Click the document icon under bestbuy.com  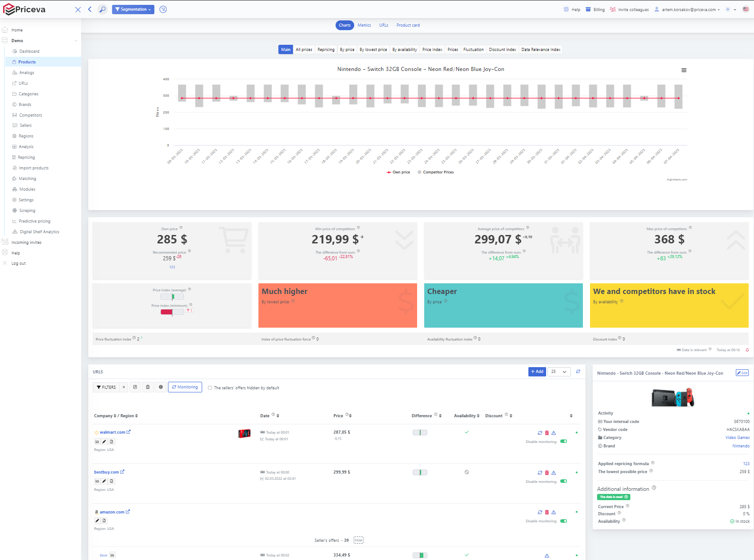(x=111, y=481)
